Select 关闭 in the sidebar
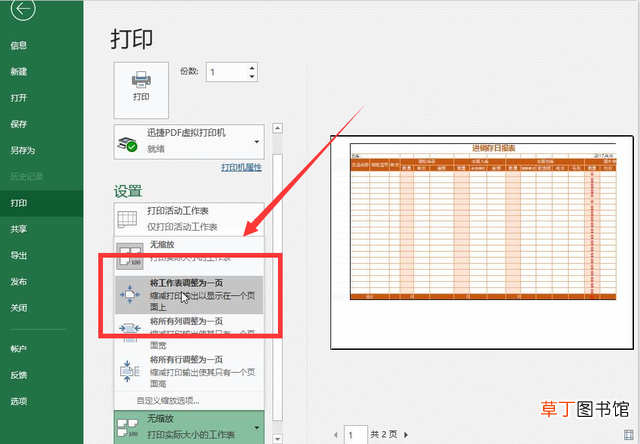The height and width of the screenshot is (444, 640). 19,308
